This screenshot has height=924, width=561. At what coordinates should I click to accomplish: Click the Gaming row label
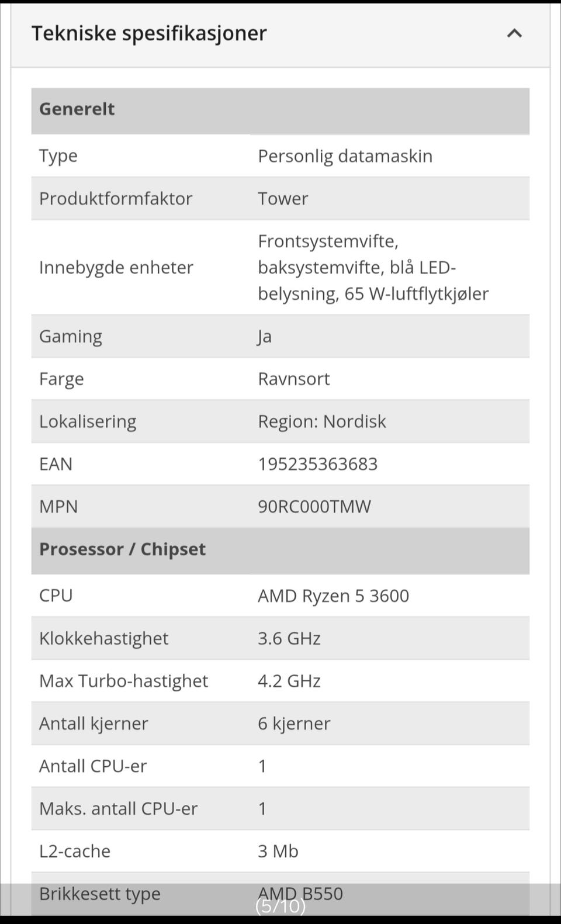[70, 337]
